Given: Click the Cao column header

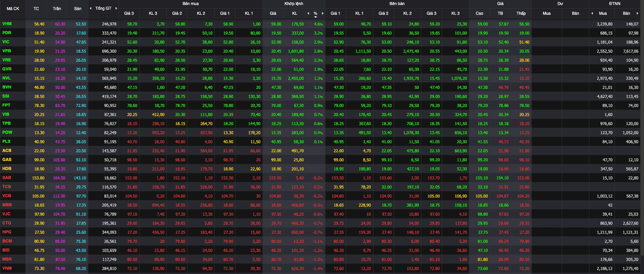Looking at the screenshot, I should point(480,13).
